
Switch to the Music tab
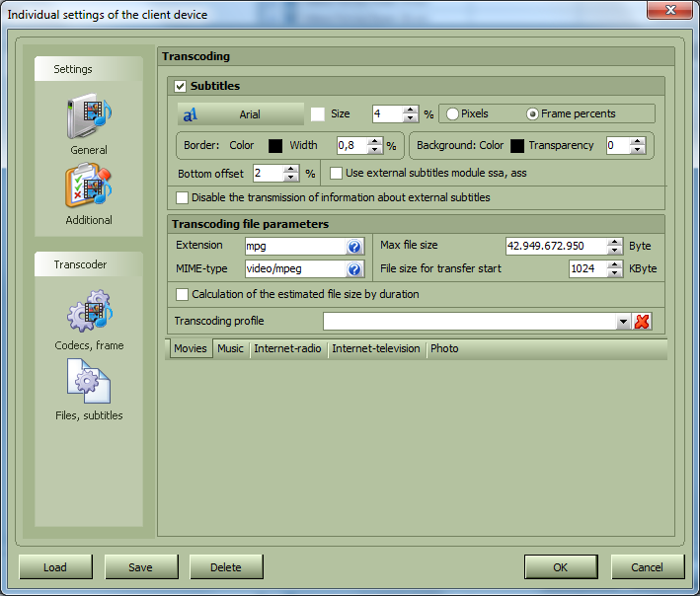coord(230,349)
